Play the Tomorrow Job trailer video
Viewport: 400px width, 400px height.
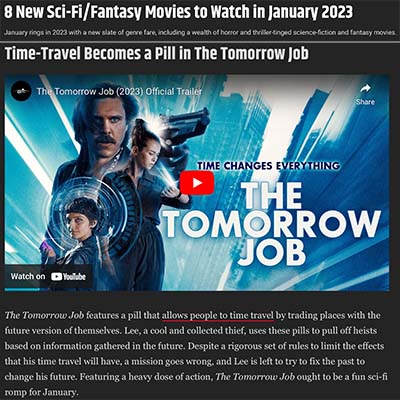point(197,183)
